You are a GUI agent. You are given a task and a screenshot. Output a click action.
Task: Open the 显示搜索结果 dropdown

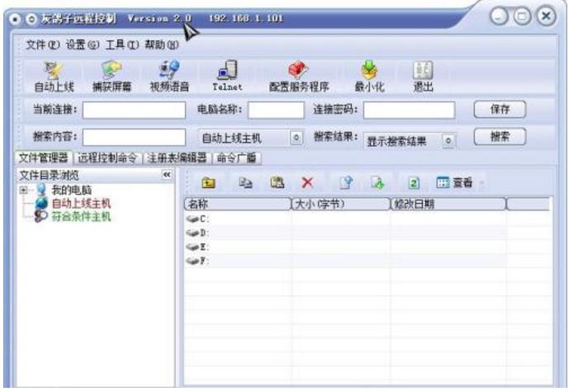coord(448,140)
